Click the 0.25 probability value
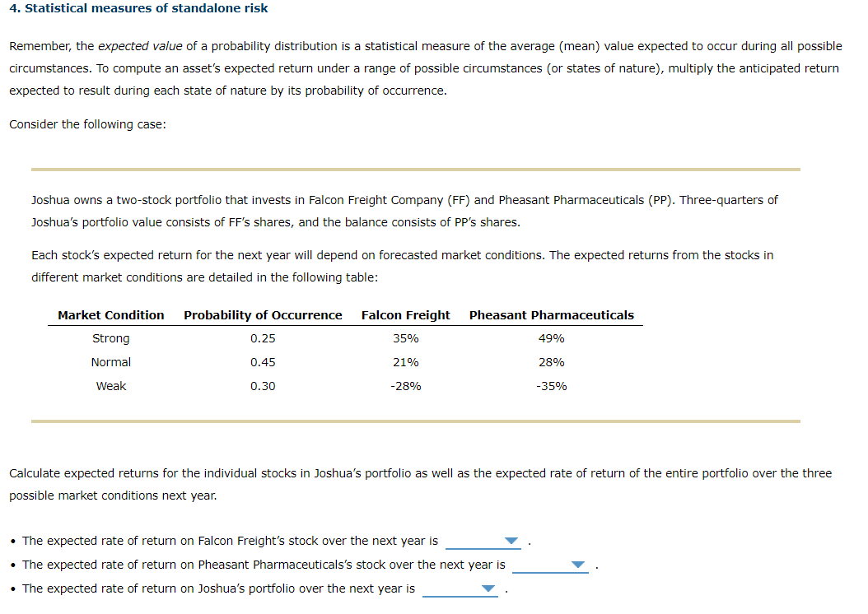 coord(263,337)
